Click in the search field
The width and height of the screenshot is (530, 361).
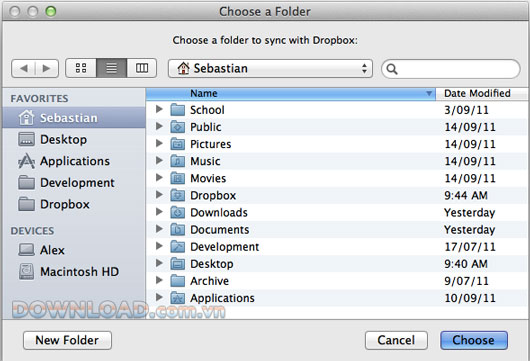pos(451,69)
